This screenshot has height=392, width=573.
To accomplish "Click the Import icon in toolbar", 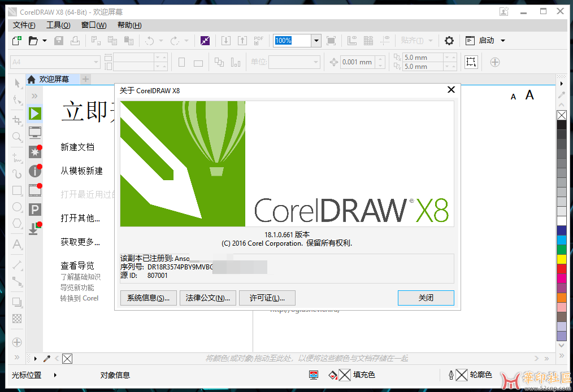I will click(x=226, y=41).
